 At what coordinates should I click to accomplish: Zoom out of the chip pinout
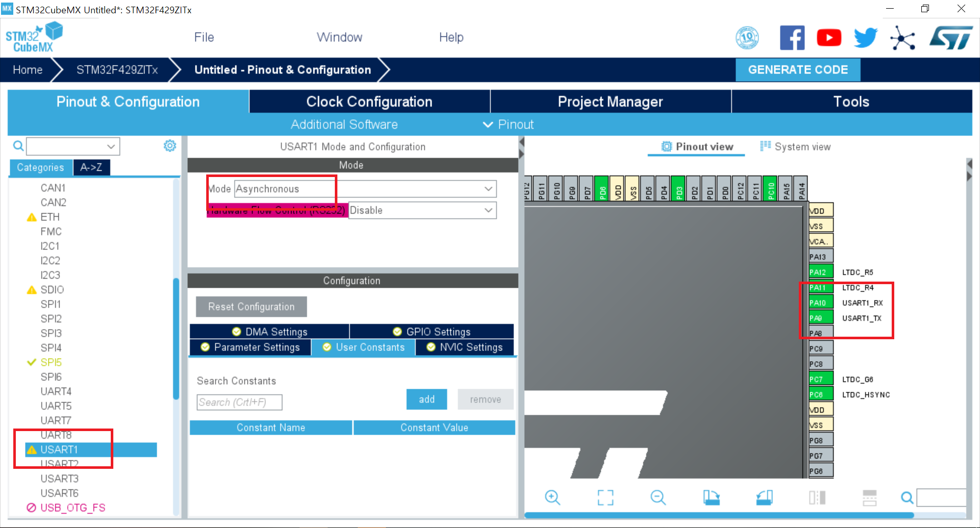(x=658, y=497)
